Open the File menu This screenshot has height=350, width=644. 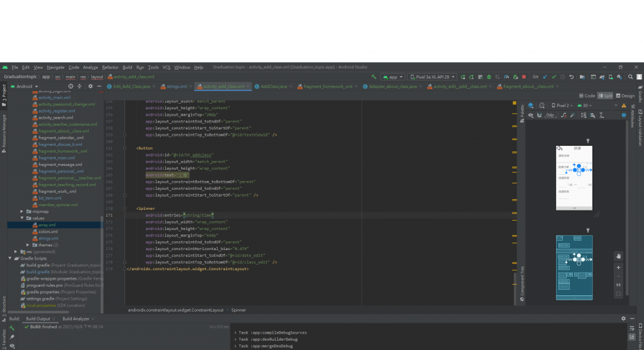(x=15, y=67)
